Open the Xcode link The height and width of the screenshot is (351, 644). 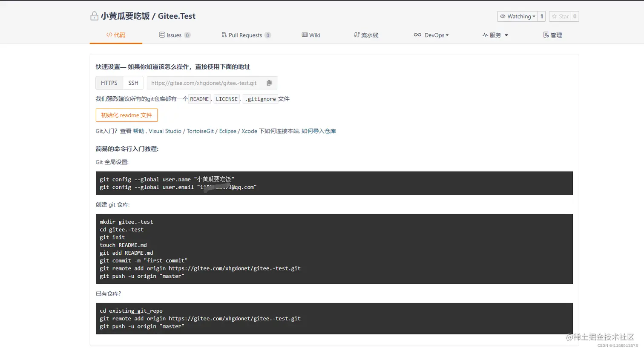click(x=249, y=131)
